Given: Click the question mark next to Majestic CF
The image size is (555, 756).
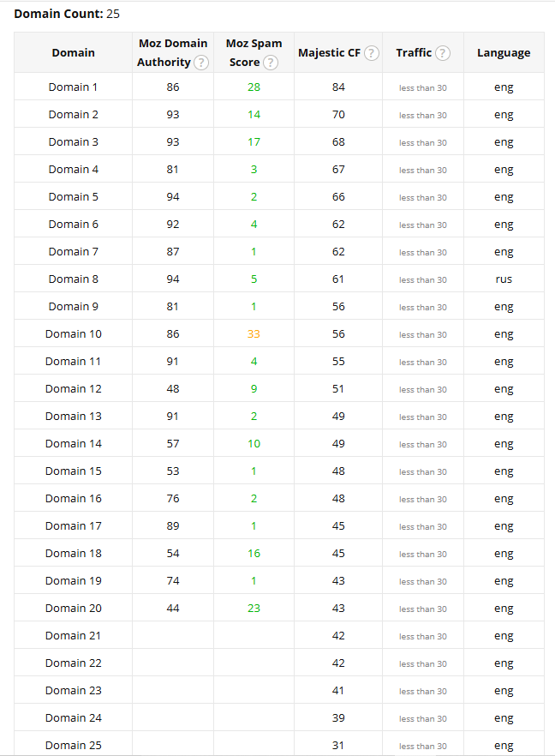Looking at the screenshot, I should 372,53.
